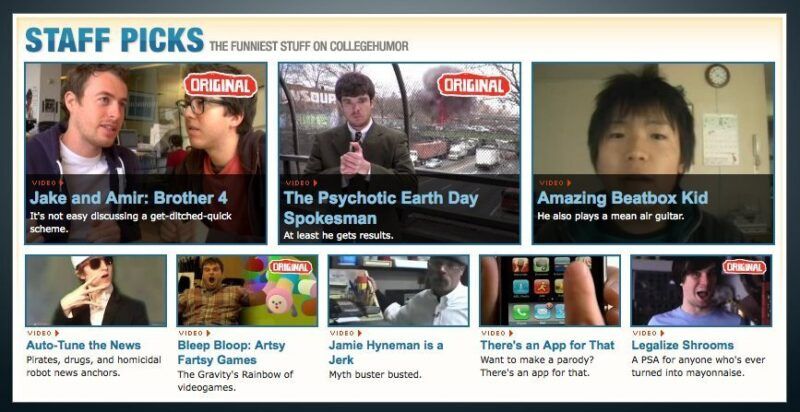This screenshot has height=412, width=800.
Task: Click the Auto-Tune the News video thumbnail
Action: (96, 290)
